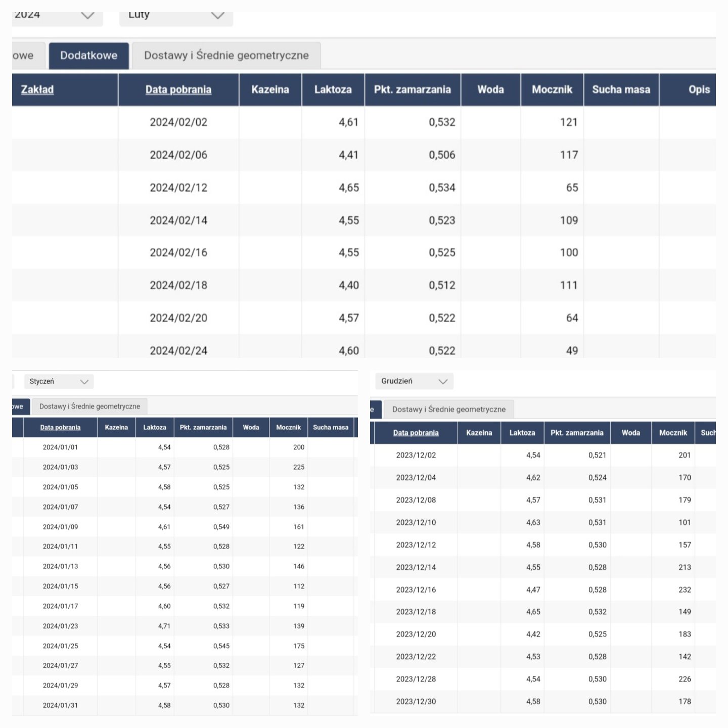The width and height of the screenshot is (728, 728).
Task: Click the Mocznik header in the February table
Action: click(552, 89)
